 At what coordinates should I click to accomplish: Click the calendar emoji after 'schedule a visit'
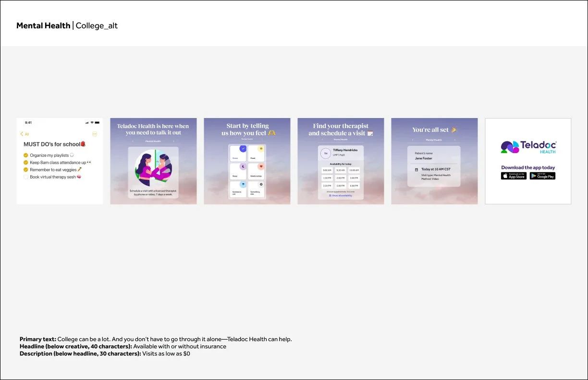pos(370,133)
